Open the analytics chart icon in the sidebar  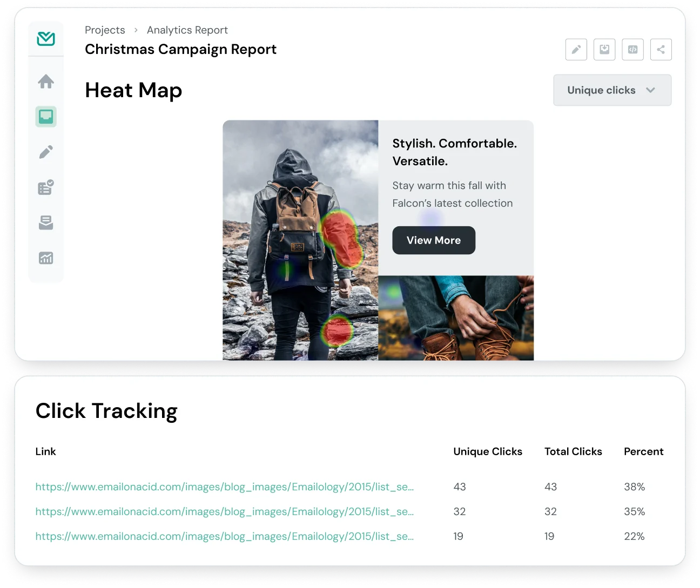[x=46, y=258]
